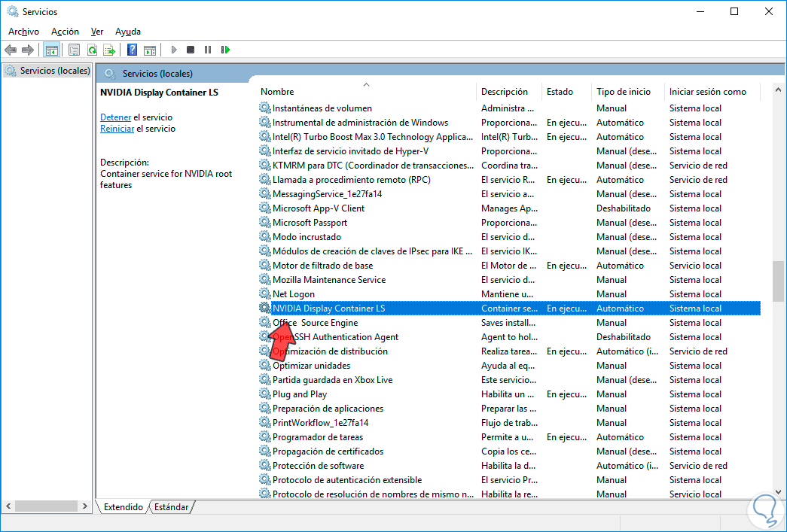
Task: Select the OpenSSH Authentication Agent service
Action: pos(509,336)
